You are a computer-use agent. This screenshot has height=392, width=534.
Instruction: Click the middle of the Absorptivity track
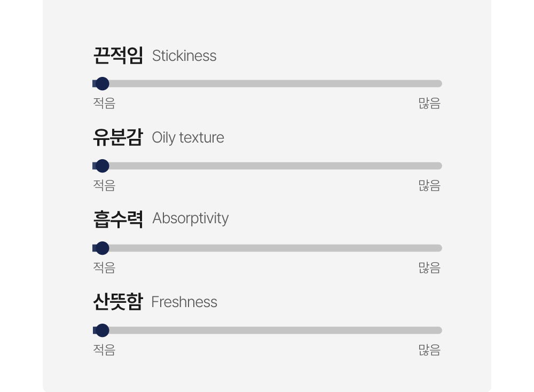pos(267,248)
